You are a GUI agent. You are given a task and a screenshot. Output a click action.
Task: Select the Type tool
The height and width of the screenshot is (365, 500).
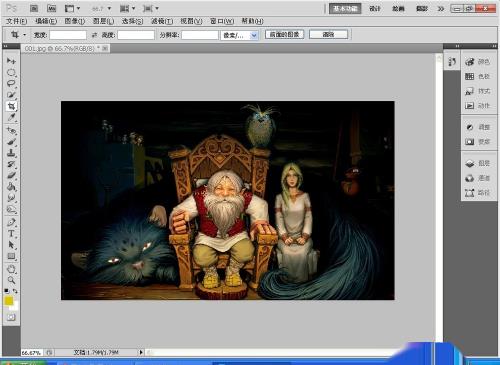(x=11, y=233)
